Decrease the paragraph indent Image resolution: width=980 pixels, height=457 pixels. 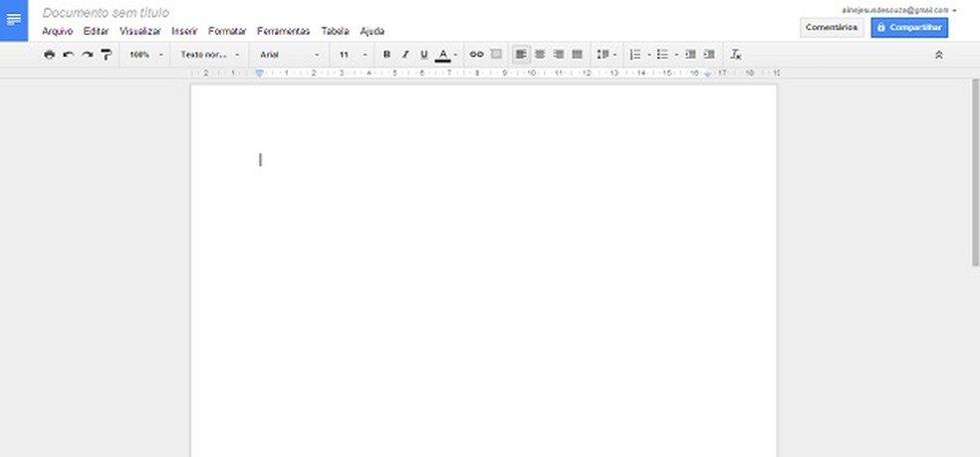[690, 55]
